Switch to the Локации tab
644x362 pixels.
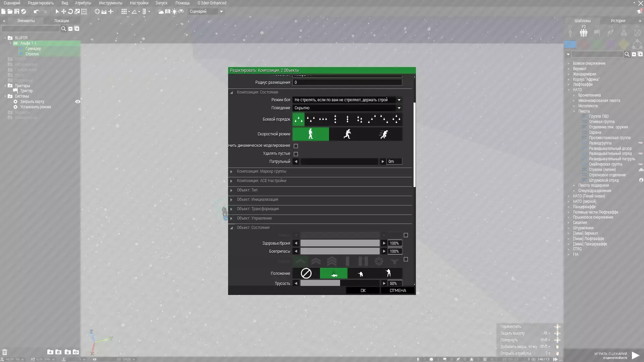tap(61, 21)
